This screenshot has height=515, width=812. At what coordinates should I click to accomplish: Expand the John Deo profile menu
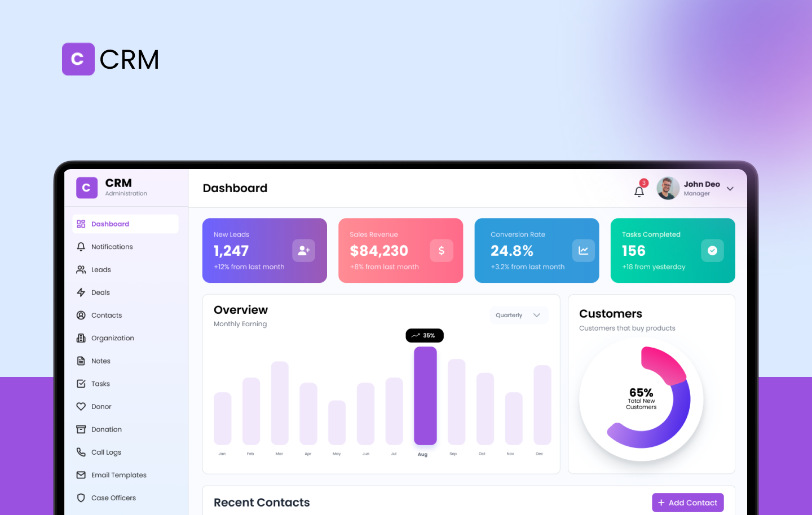click(701, 188)
